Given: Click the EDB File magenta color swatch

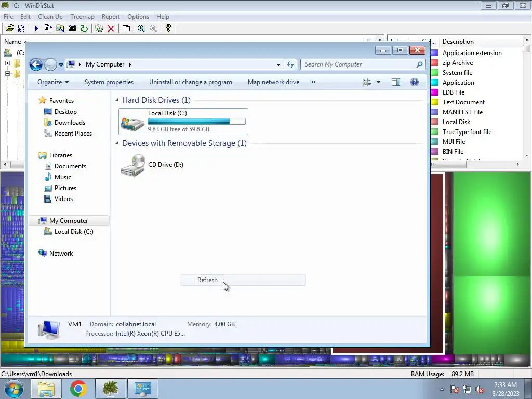Looking at the screenshot, I should coord(435,92).
